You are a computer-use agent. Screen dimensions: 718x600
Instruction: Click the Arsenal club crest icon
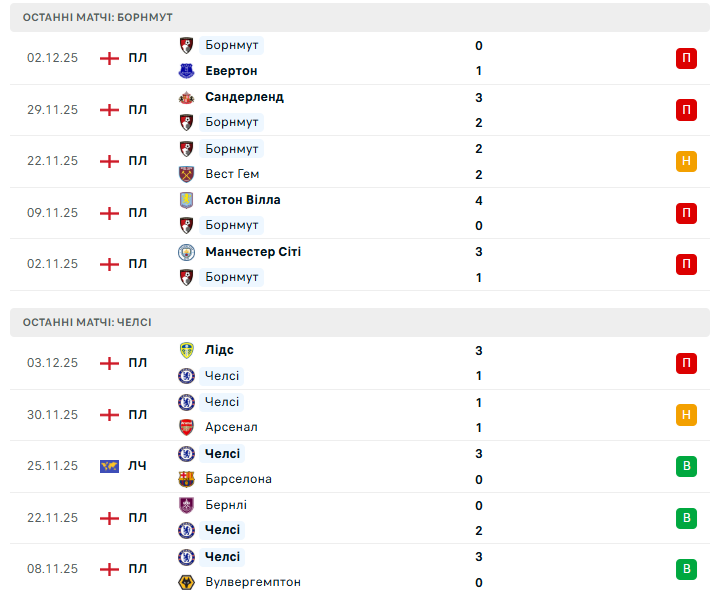pos(186,427)
